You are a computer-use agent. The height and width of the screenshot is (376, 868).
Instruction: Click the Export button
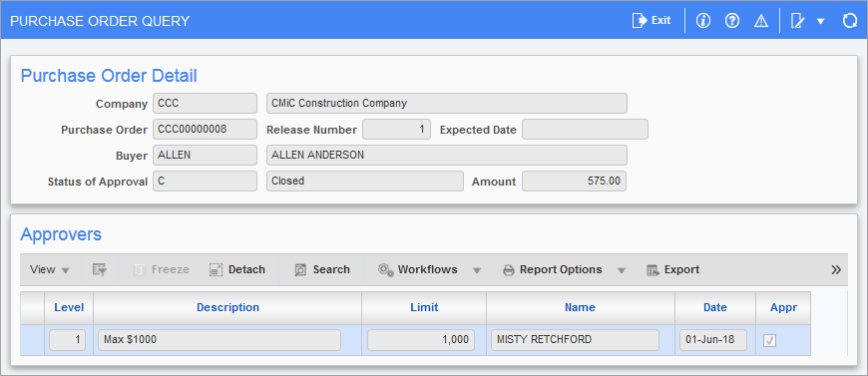pos(673,269)
